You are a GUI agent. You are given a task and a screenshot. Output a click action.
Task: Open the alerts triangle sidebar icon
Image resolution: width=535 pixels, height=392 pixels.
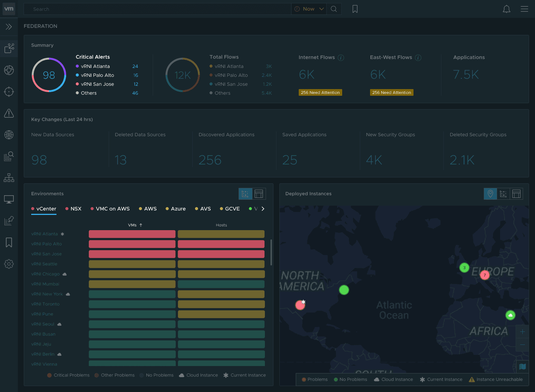coord(9,113)
